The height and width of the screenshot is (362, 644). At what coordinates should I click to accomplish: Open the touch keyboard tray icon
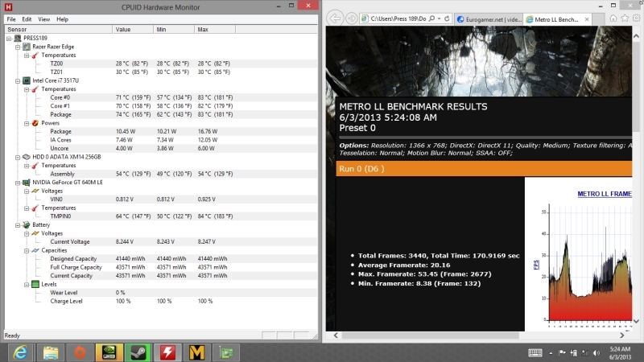tap(535, 352)
